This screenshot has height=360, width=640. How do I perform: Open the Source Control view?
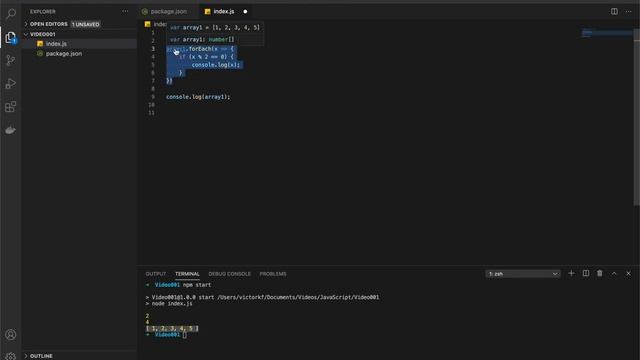pos(11,60)
